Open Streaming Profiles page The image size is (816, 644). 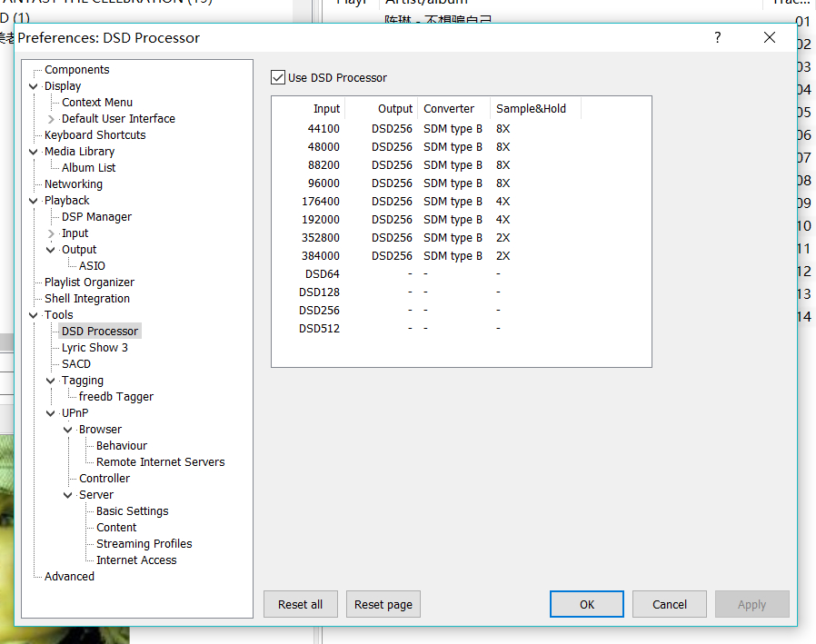point(144,544)
